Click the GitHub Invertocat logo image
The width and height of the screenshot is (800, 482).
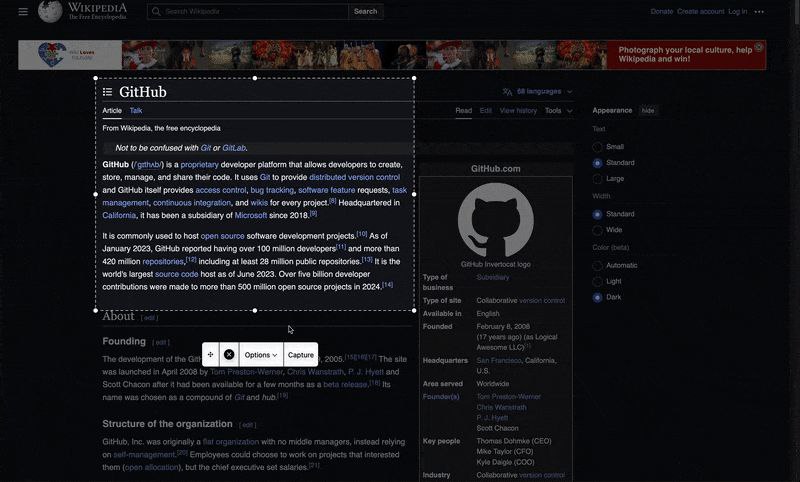(495, 220)
